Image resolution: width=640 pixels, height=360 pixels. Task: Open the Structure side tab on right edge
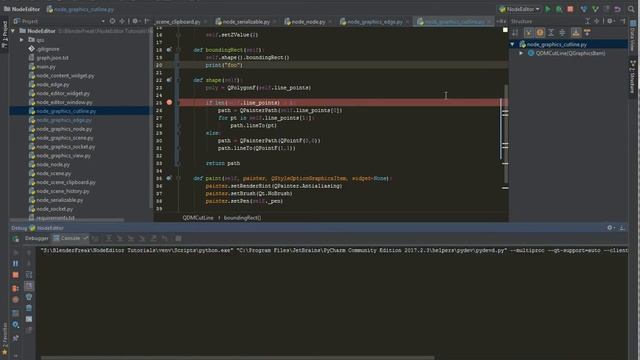633,76
